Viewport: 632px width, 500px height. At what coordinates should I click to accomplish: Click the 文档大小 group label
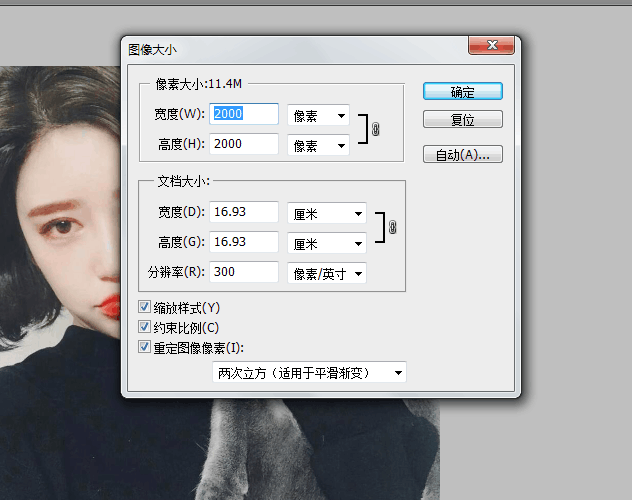184,181
